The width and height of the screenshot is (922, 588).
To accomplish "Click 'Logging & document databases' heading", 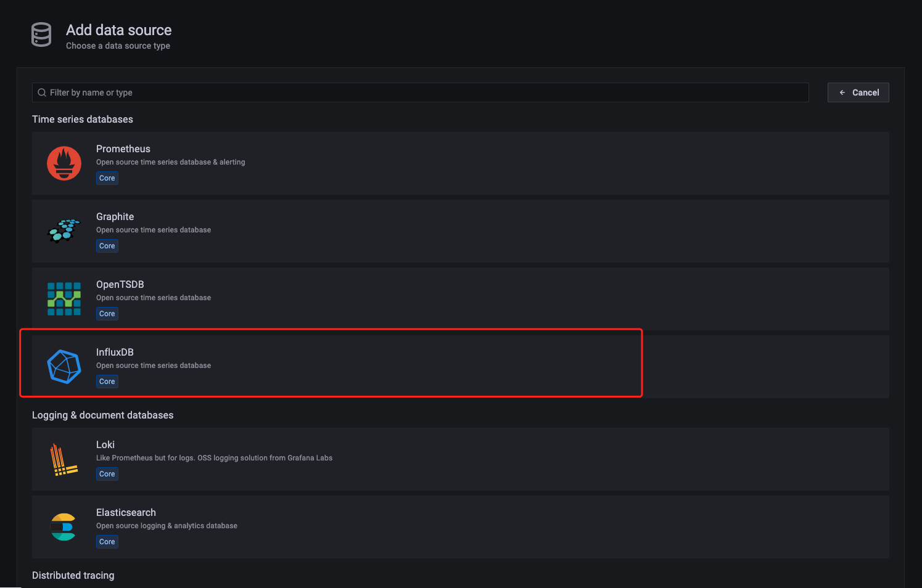I will (103, 415).
